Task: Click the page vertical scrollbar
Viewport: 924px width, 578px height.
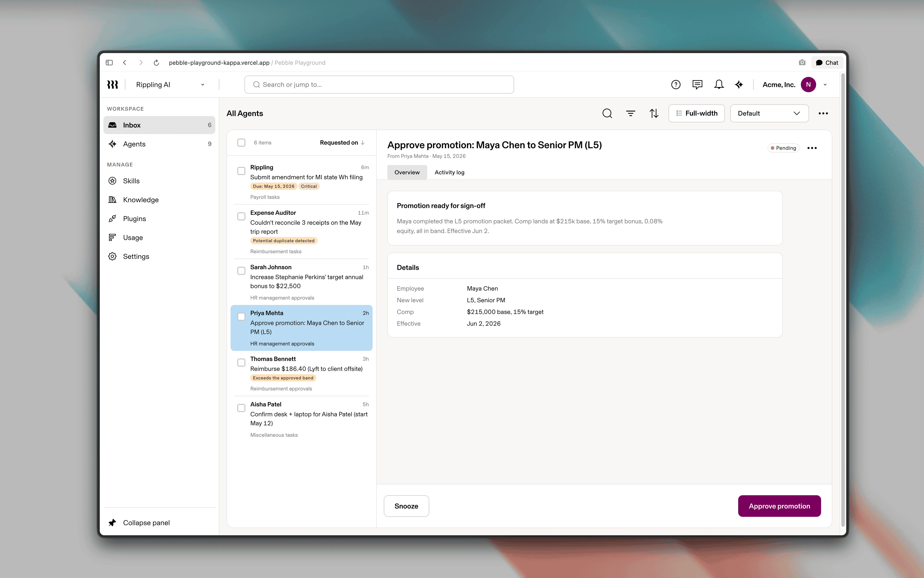Action: pos(843,300)
